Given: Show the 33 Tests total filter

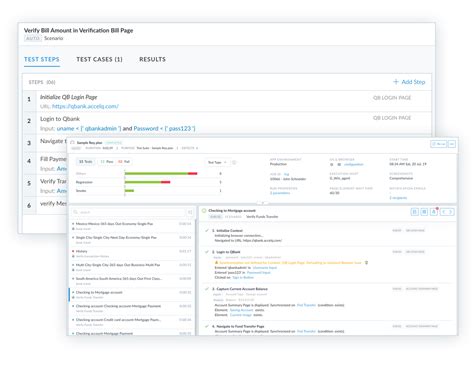Looking at the screenshot, I should [85, 162].
